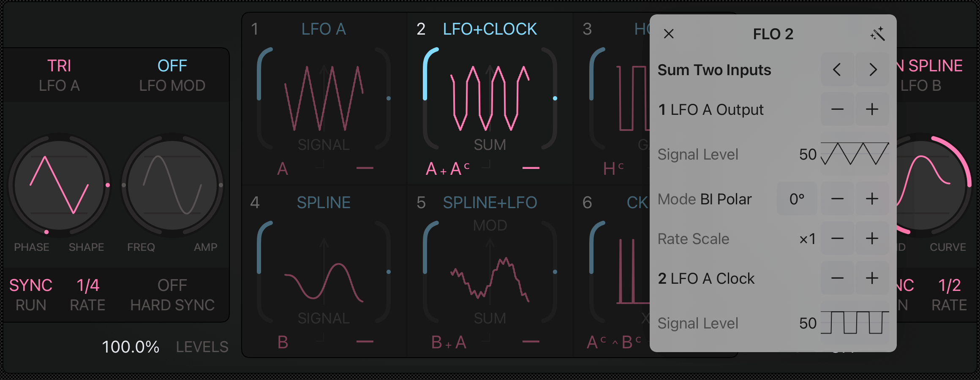This screenshot has width=980, height=380.
Task: Decrease Rate Scale with minus button
Action: tap(837, 239)
